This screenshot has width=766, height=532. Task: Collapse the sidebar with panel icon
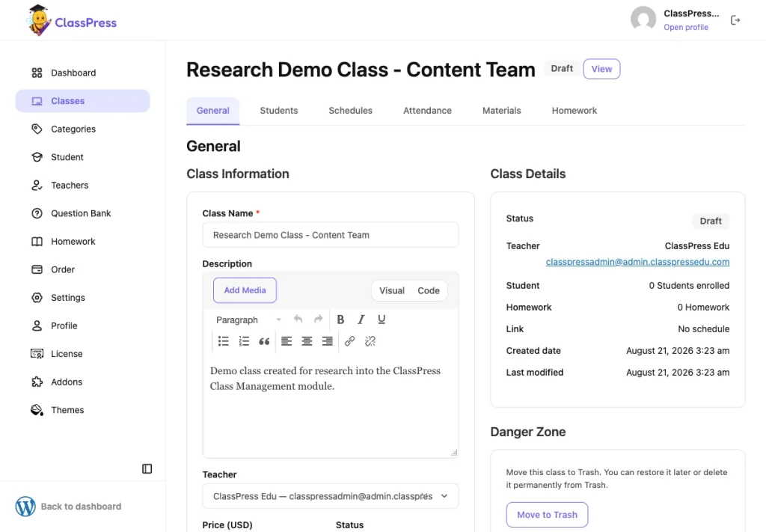point(147,469)
